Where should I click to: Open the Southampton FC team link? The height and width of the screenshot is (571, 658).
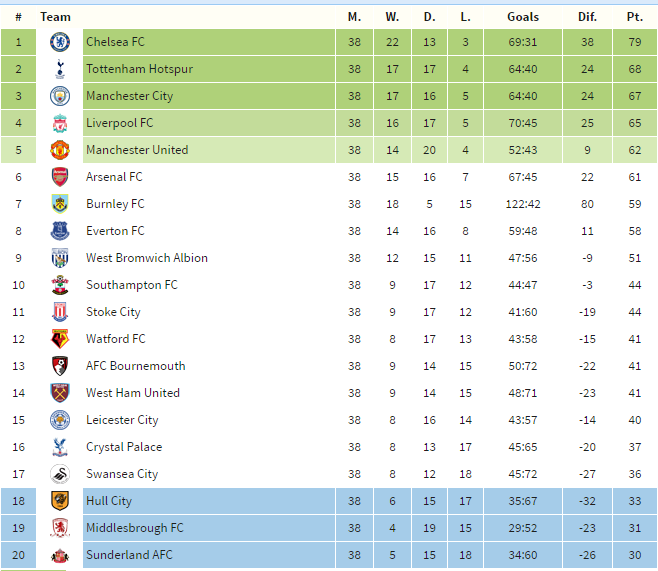pyautogui.click(x=131, y=285)
